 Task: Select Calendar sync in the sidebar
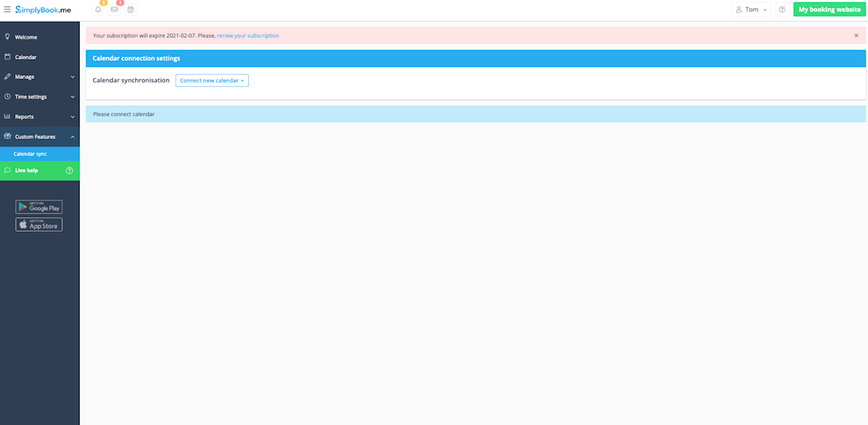tap(30, 153)
